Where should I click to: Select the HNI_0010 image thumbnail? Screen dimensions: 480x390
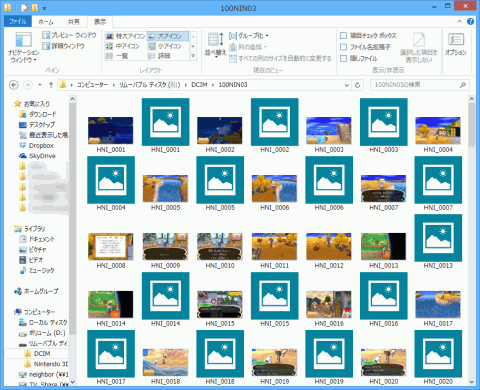pos(220,247)
